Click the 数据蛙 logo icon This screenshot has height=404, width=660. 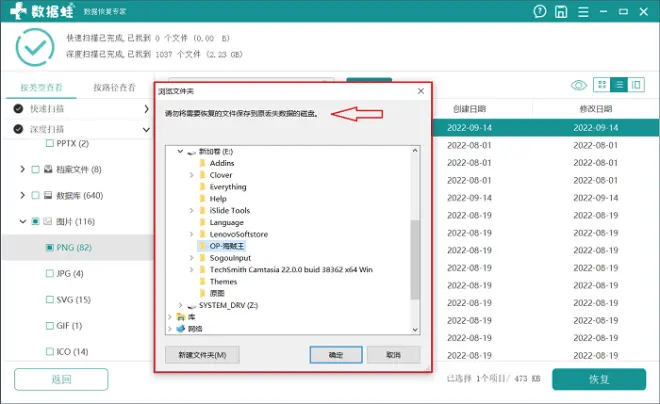pyautogui.click(x=18, y=11)
